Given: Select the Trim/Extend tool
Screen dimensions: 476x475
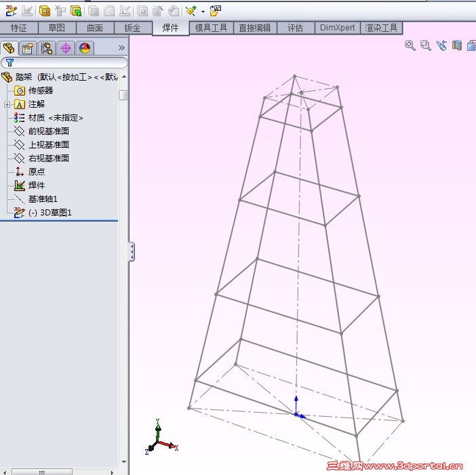Looking at the screenshot, I should (60, 12).
